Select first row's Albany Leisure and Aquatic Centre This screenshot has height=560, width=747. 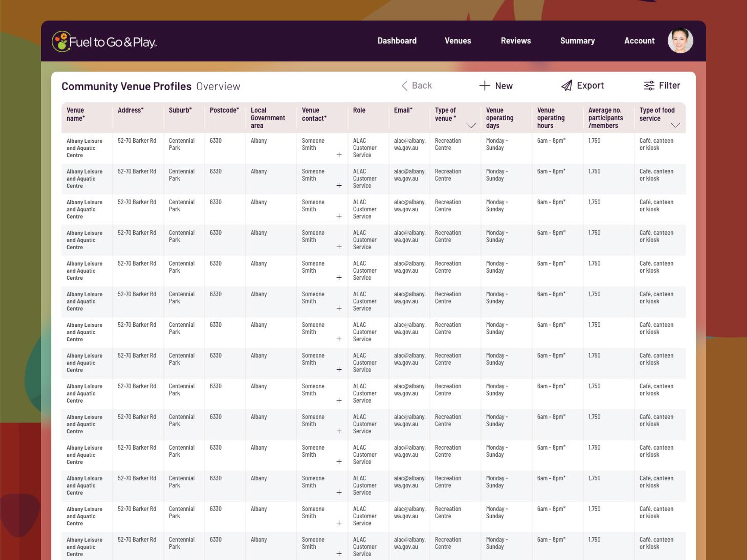(x=84, y=148)
